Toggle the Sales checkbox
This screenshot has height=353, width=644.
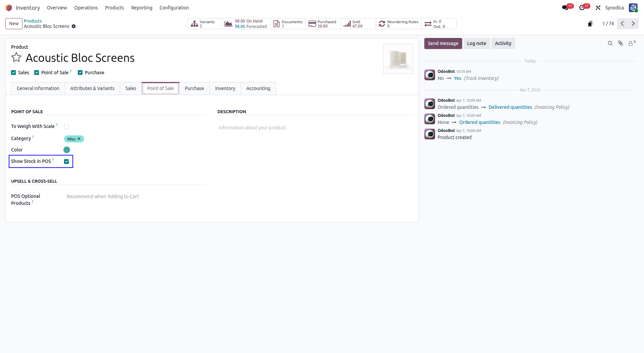coord(13,73)
